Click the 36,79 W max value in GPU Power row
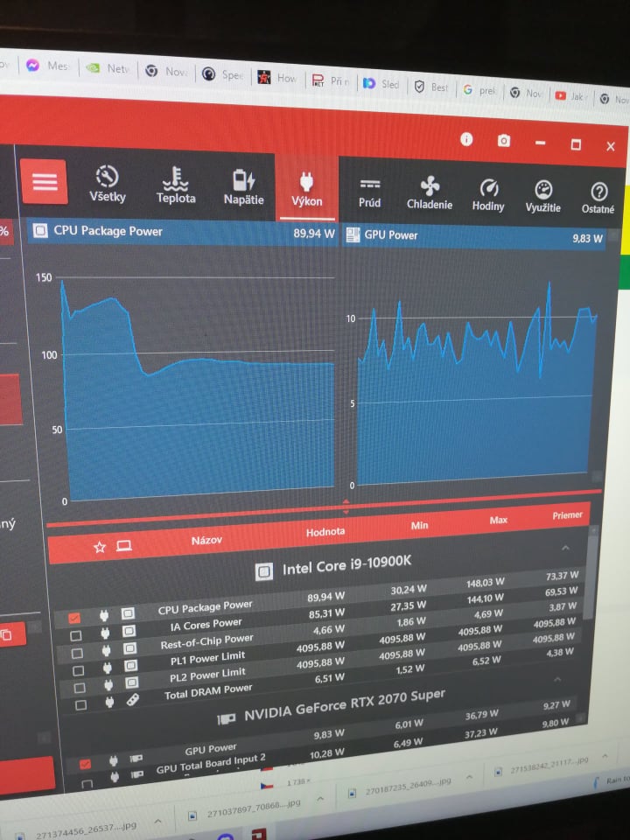 [481, 714]
